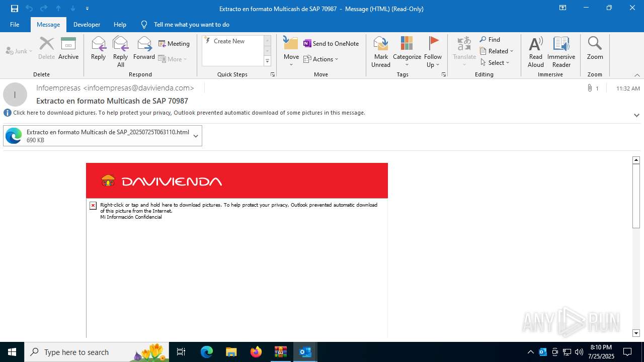Screen dimensions: 644x362
Task: Click the Next Item down arrow
Action: pyautogui.click(x=73, y=9)
